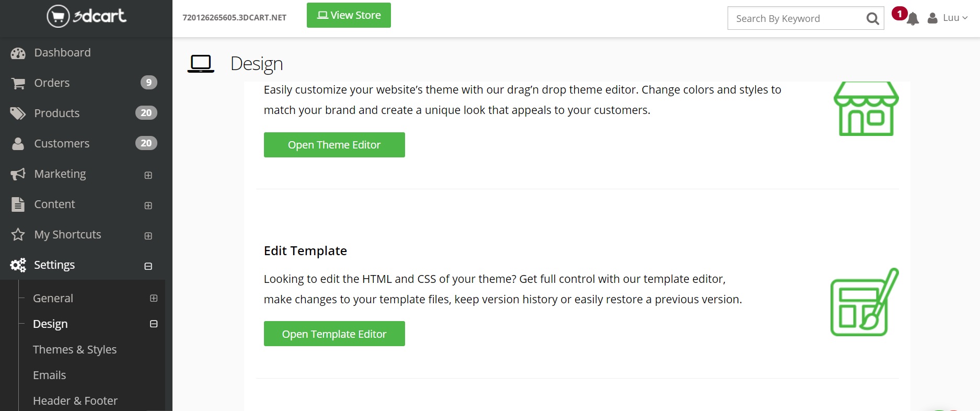Open the notifications bell icon
Screen dimensions: 980x411
[x=913, y=19]
